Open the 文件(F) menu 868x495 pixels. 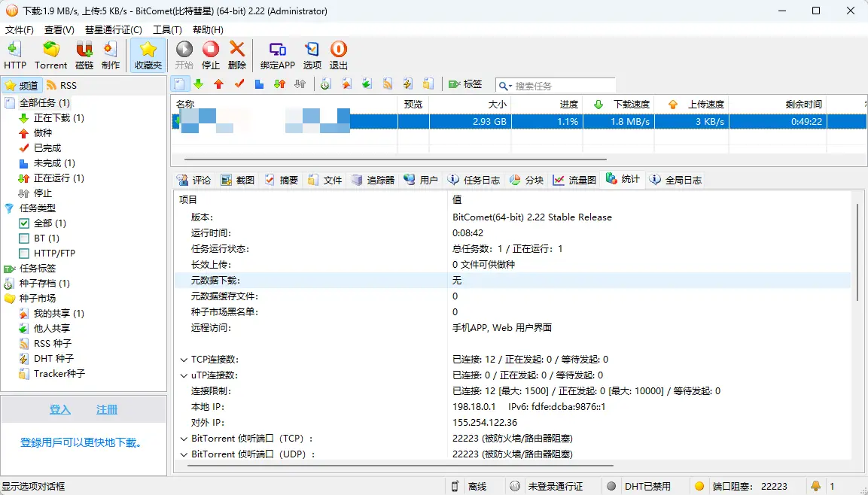pyautogui.click(x=20, y=30)
